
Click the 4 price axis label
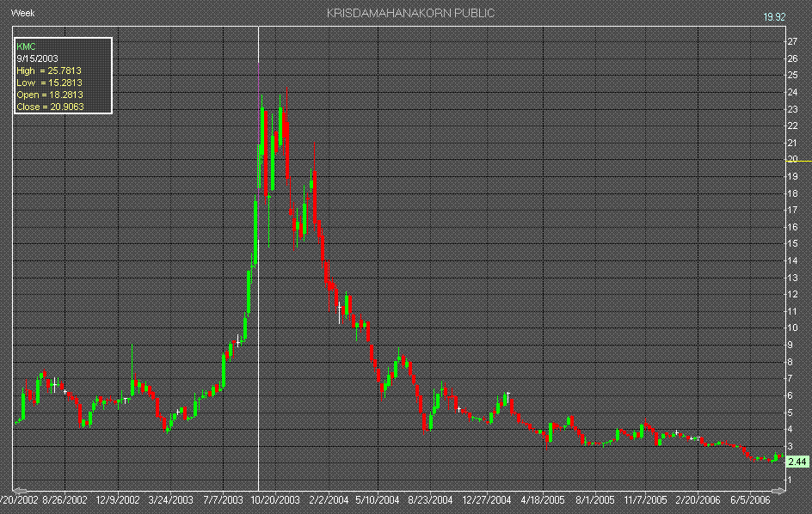coord(790,429)
